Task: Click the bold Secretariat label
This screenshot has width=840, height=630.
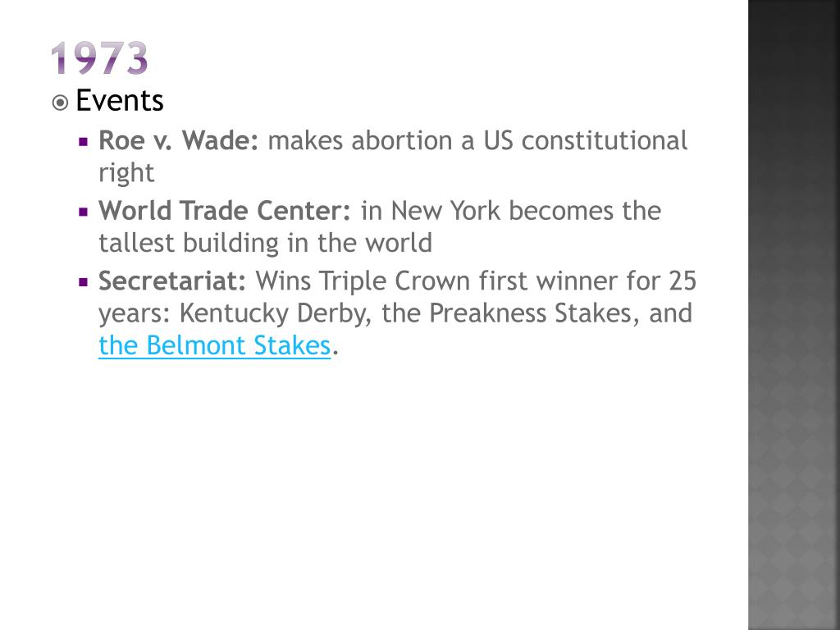Action: coord(172,281)
